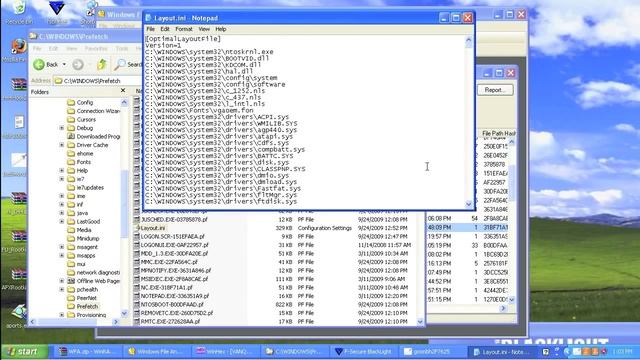The height and width of the screenshot is (360, 640).
Task: Open the Back history dropdown arrow
Action: pyautogui.click(x=64, y=64)
